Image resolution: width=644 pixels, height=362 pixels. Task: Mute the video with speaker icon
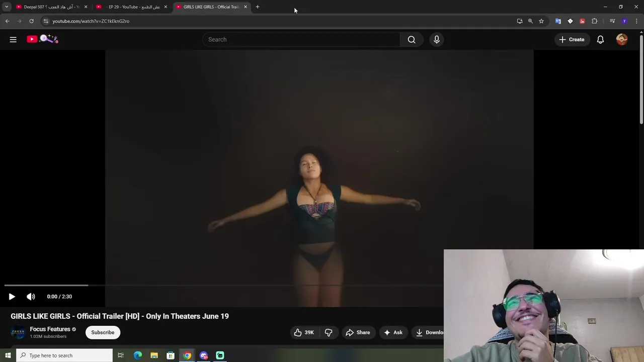pyautogui.click(x=31, y=297)
